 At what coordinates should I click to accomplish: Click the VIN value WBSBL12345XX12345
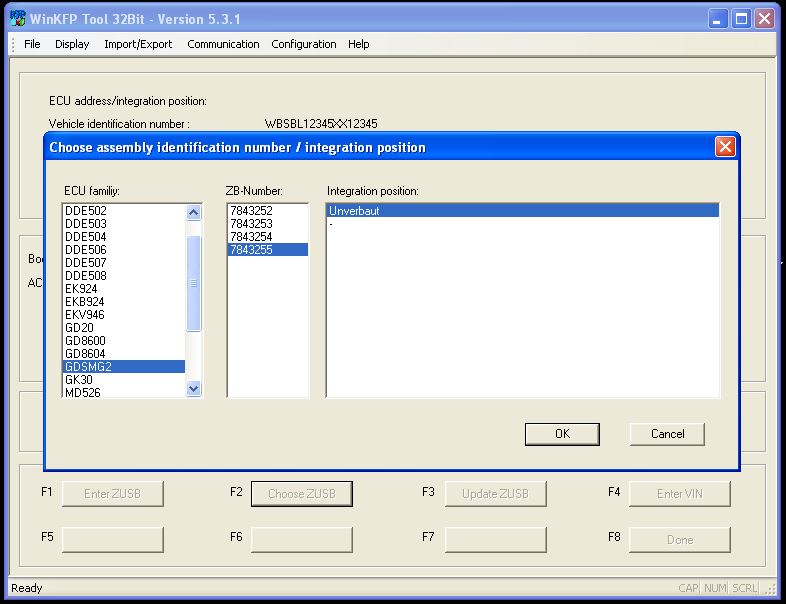coord(321,124)
